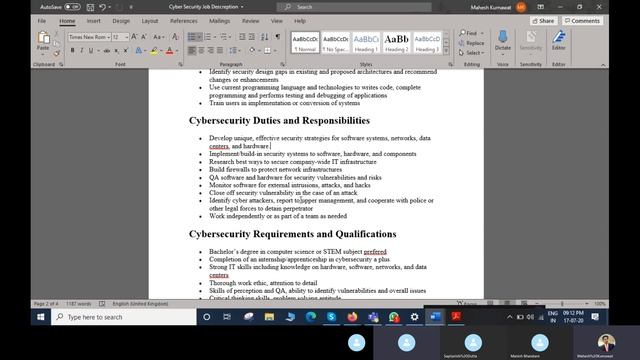Image resolution: width=640 pixels, height=360 pixels.
Task: Apply the Heading 1 style
Action: tap(366, 42)
